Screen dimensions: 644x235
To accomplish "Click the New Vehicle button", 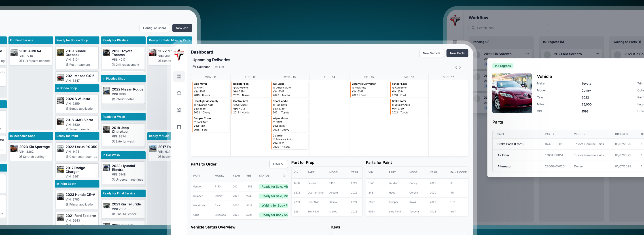I will 432,53.
